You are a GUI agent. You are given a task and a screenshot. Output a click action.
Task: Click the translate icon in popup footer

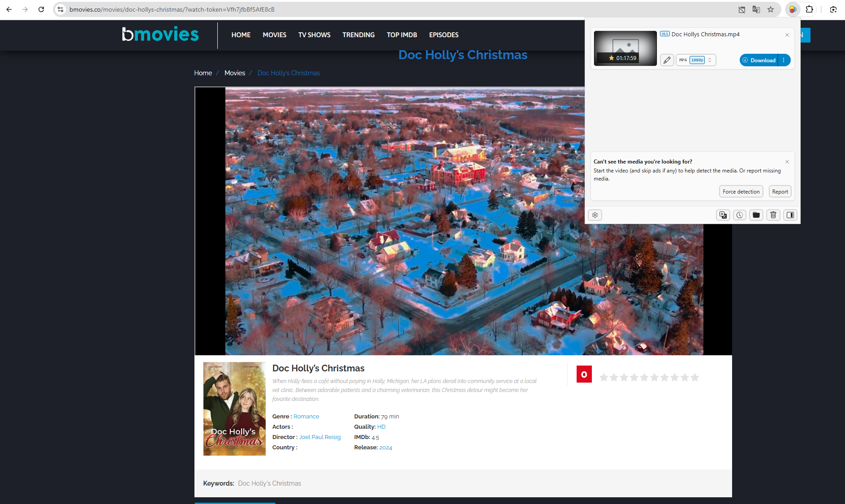pos(723,215)
